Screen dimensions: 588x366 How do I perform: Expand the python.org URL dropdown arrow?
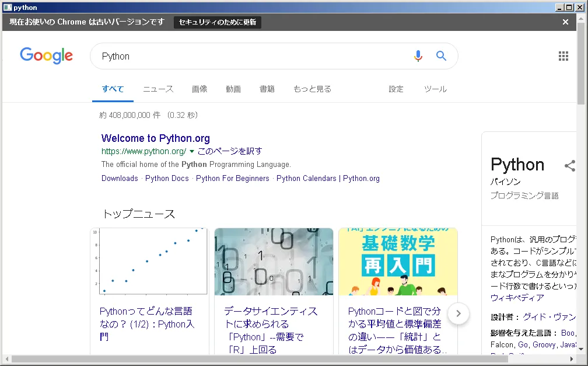191,151
